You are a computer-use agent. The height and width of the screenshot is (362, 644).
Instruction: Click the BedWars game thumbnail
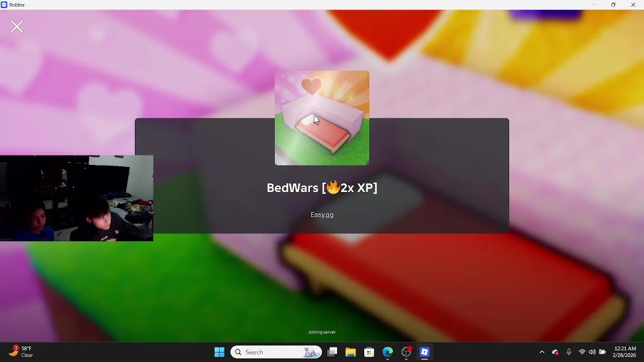coord(322,118)
